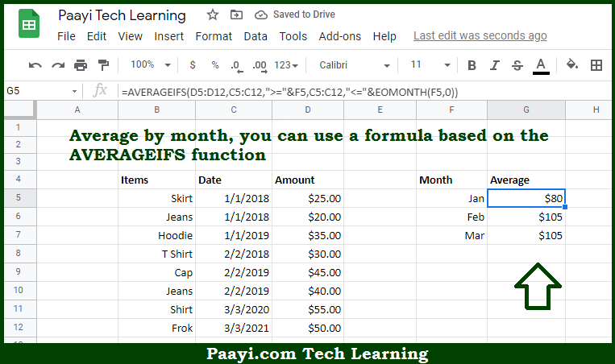Image resolution: width=615 pixels, height=364 pixels.
Task: Select the Items header cell
Action: pyautogui.click(x=156, y=180)
